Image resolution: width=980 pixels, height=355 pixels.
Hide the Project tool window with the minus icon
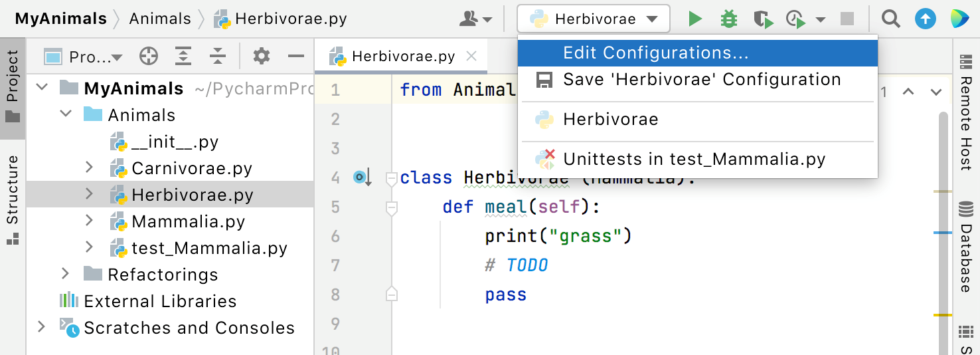click(x=295, y=57)
